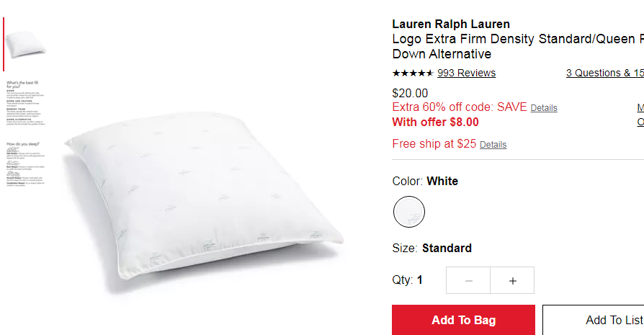The image size is (644, 335).
Task: Click the five-star rating icons
Action: [413, 73]
